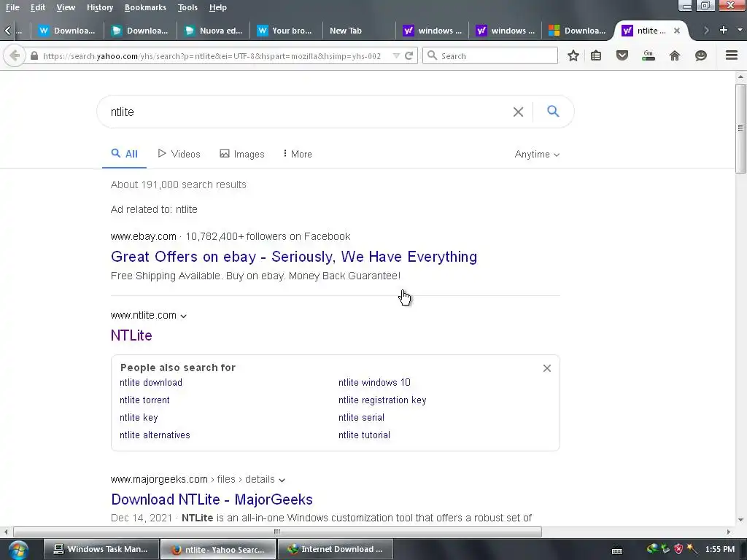Save page with the Pocket icon
Image resolution: width=747 pixels, height=560 pixels.
622,55
